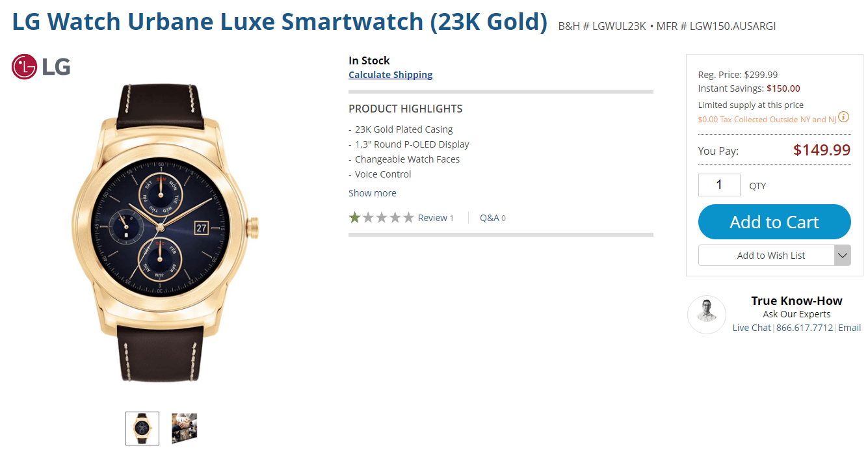Start a Live Chat with experts
Screen dimensions: 868x463
click(x=752, y=328)
